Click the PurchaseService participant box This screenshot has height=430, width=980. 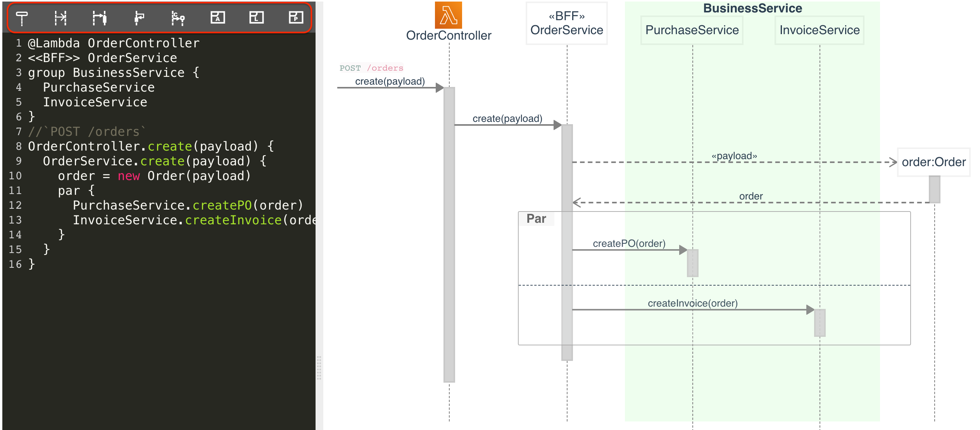pyautogui.click(x=692, y=30)
